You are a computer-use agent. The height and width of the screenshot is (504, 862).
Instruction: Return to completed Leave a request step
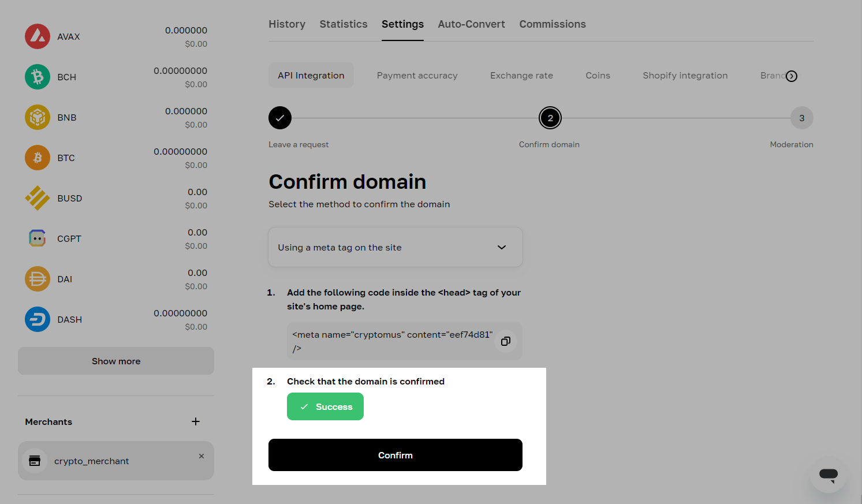(x=280, y=118)
